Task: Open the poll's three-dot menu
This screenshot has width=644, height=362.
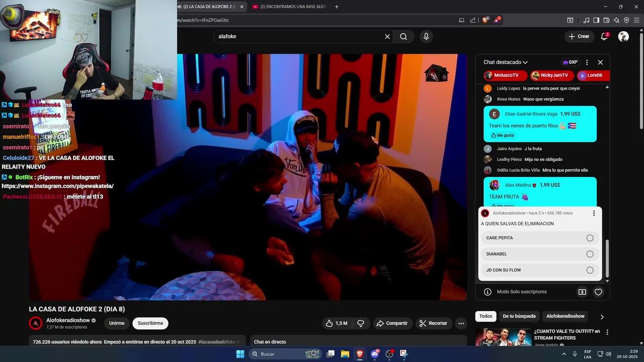Action: pyautogui.click(x=594, y=213)
